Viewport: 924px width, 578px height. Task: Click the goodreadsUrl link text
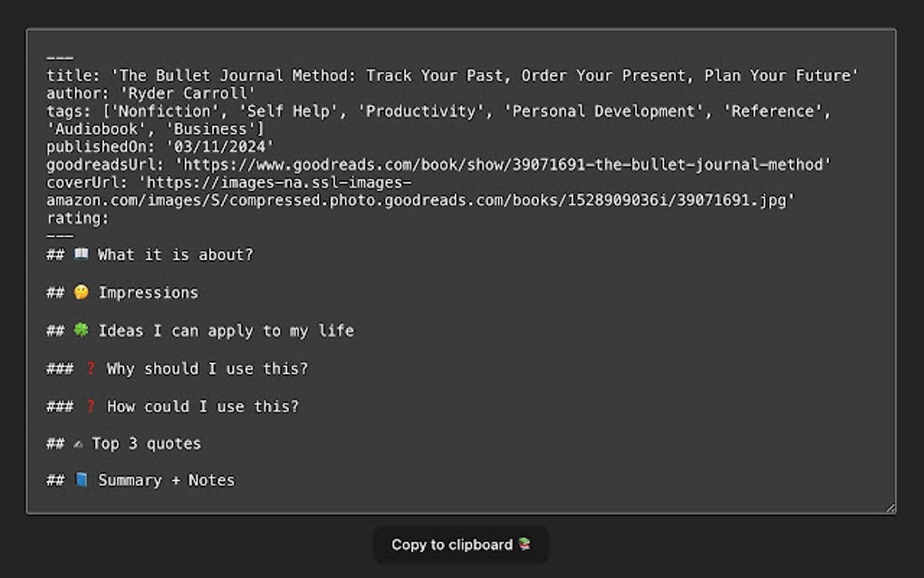(x=503, y=165)
